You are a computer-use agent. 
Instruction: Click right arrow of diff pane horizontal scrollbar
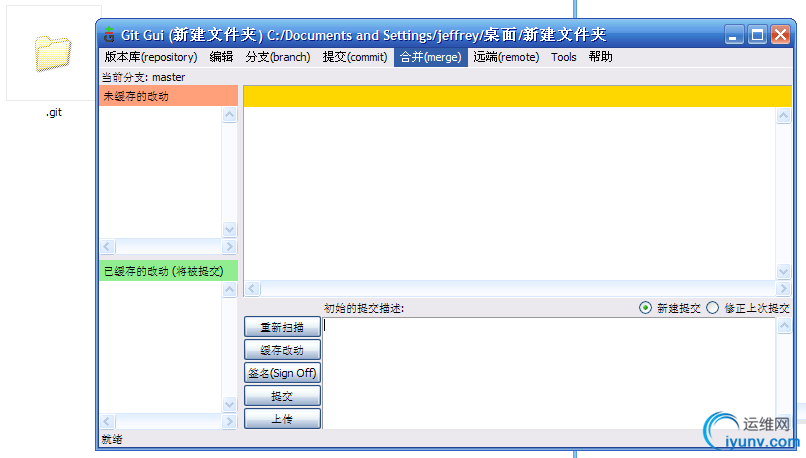pos(783,288)
